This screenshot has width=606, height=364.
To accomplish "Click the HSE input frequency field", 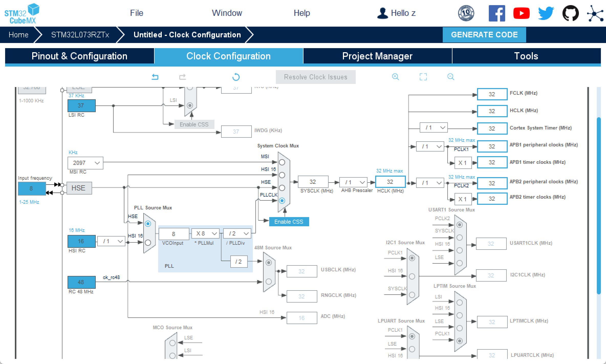I will click(31, 189).
